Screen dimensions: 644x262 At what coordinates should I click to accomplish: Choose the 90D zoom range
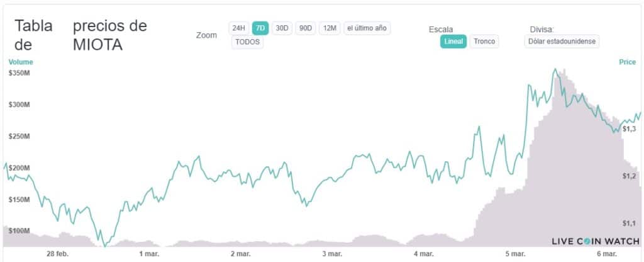pyautogui.click(x=306, y=28)
